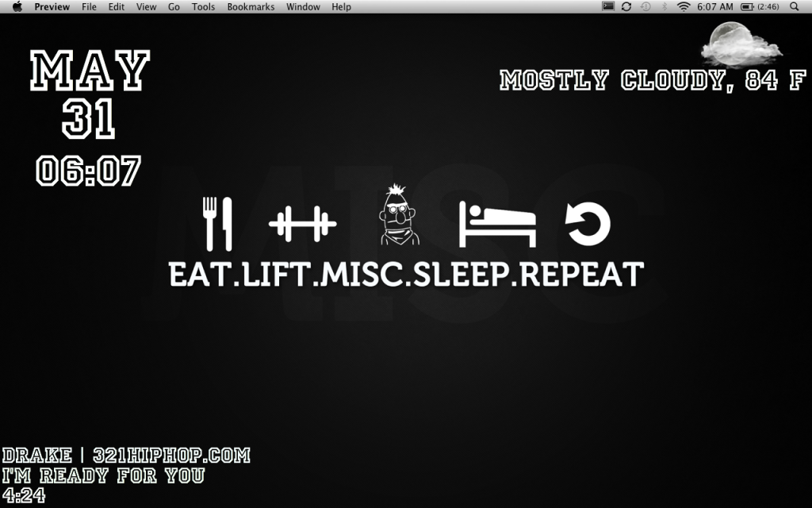Open Spotlight search magnifier

click(795, 6)
